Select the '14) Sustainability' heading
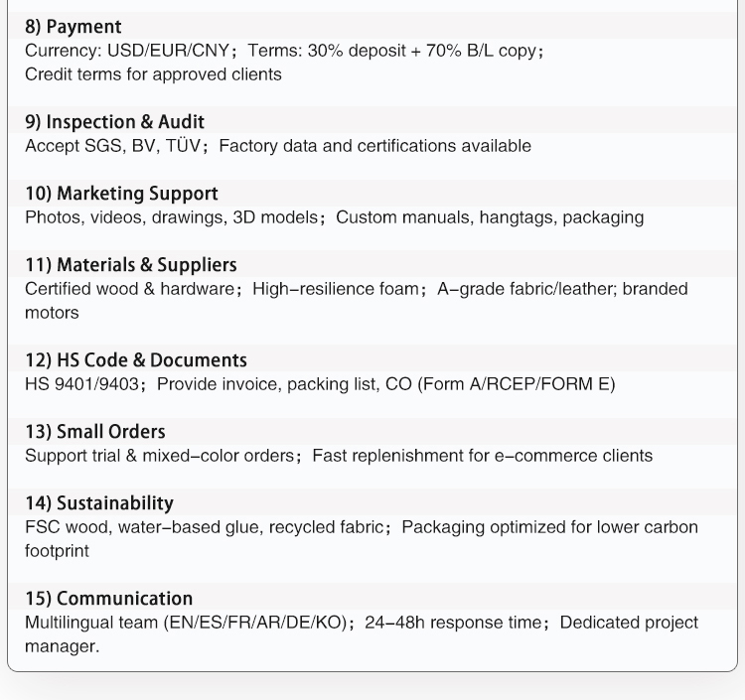The image size is (745, 700). point(99,503)
